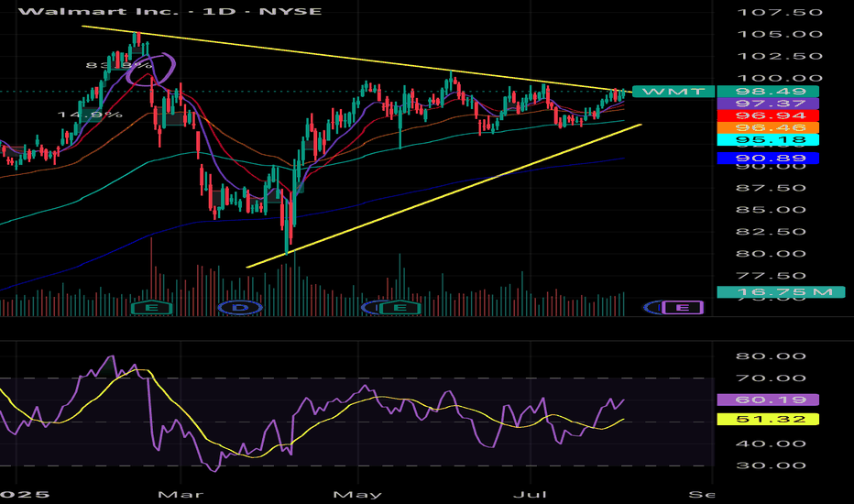Screen dimensions: 854x504
Task: Click the WMT symbol price tag
Action: coord(673,92)
